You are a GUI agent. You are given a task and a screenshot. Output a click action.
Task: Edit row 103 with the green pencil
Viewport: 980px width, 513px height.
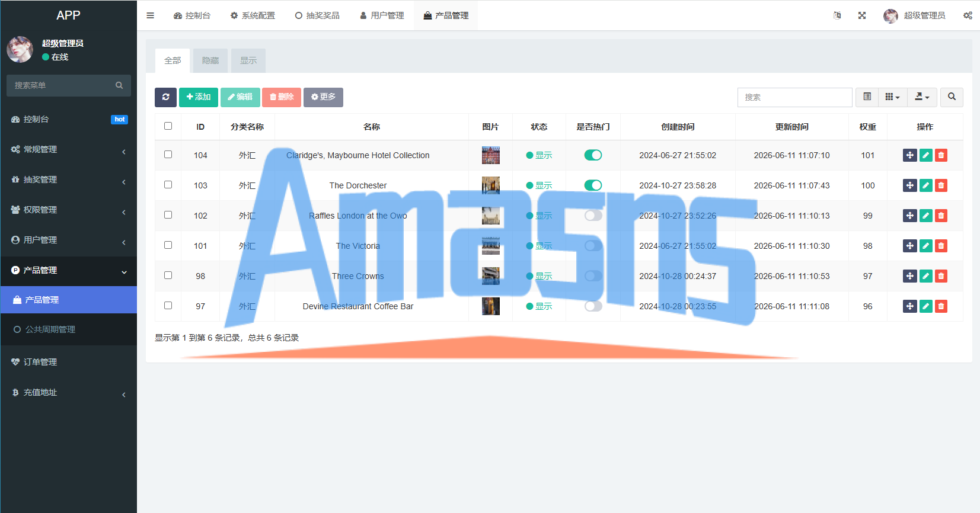click(926, 185)
